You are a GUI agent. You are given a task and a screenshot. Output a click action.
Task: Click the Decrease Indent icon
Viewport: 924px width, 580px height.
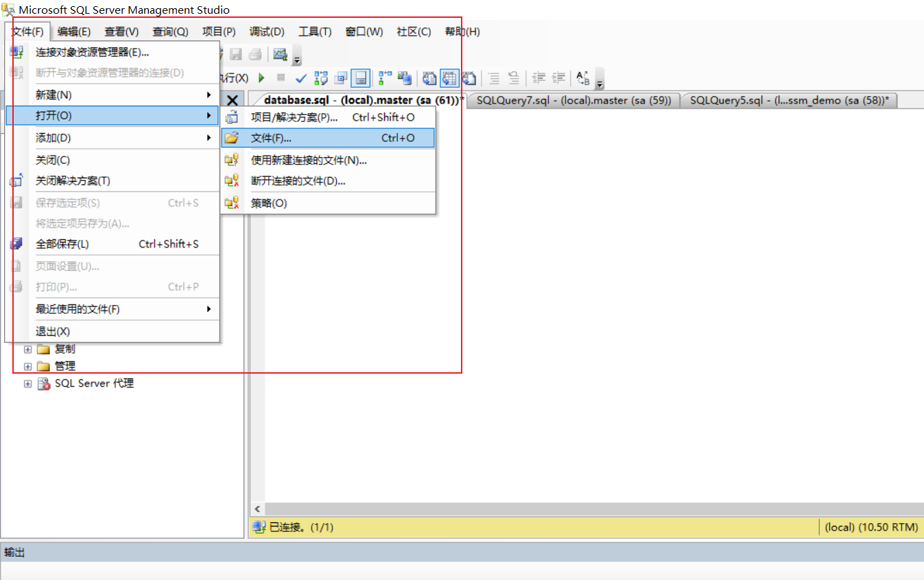(x=539, y=78)
